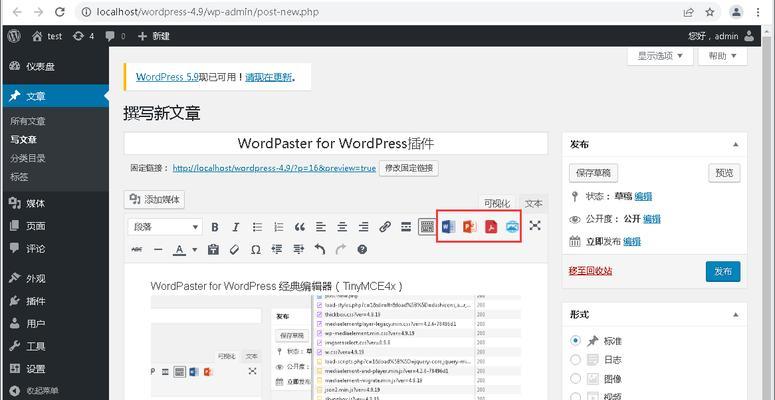Open keyboard shortcuts help icon
This screenshot has width=775, height=400.
362,250
